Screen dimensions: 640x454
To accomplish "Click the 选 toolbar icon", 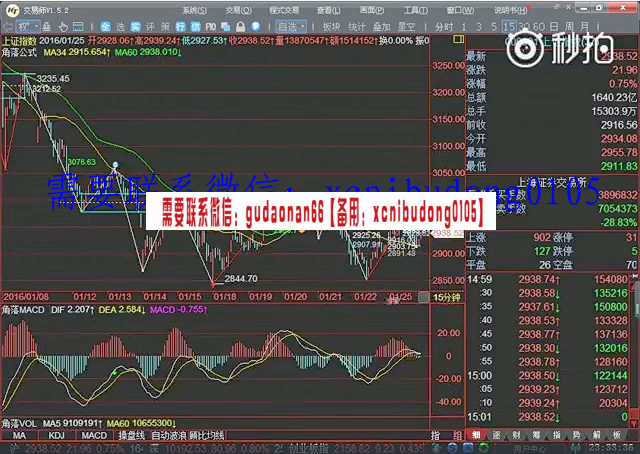I will (x=120, y=27).
